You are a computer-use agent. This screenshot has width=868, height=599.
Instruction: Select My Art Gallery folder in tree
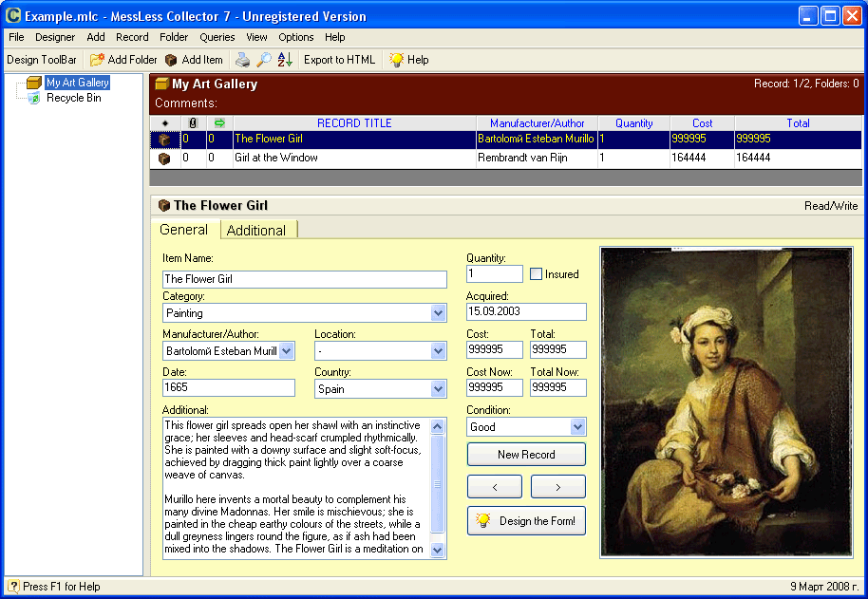pos(78,83)
